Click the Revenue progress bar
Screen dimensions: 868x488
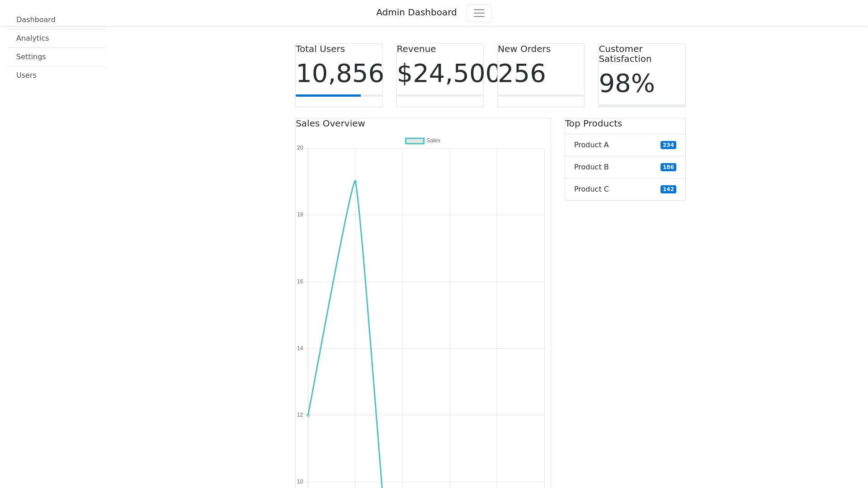439,95
